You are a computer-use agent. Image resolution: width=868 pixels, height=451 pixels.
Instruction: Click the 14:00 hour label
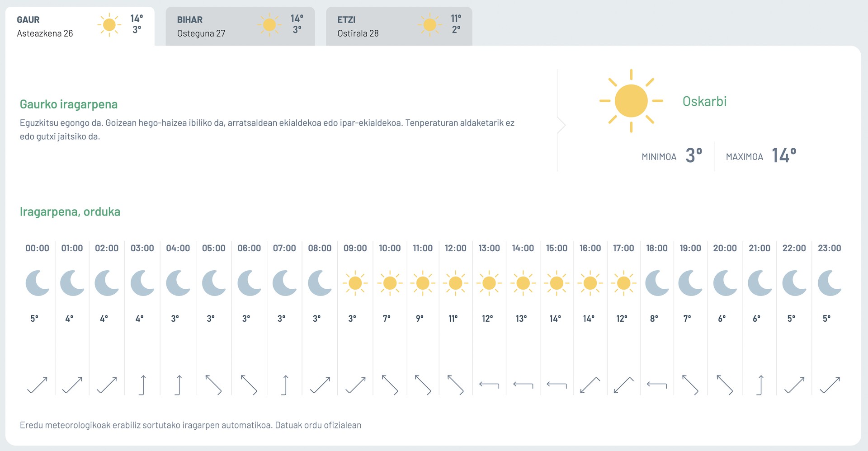click(523, 248)
